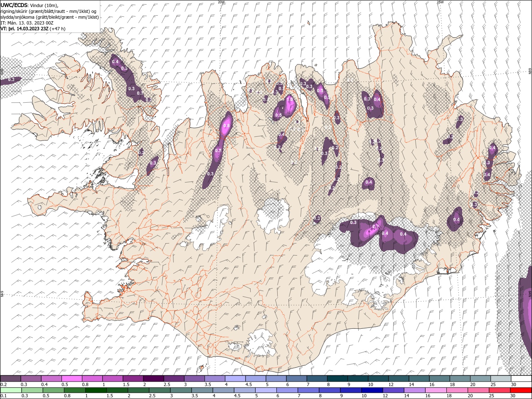Click the light pink lower swatch starting at 16
This screenshot has width=532, height=399.
pyautogui.click(x=436, y=390)
